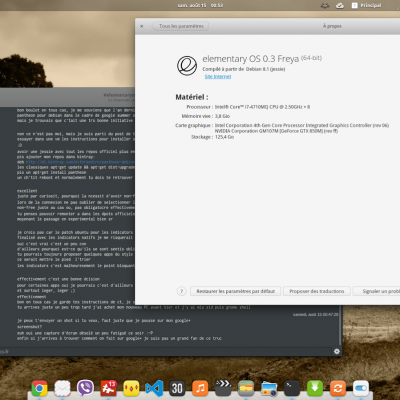
Task: Launch the orange Software Updater icon
Action: tap(338, 388)
